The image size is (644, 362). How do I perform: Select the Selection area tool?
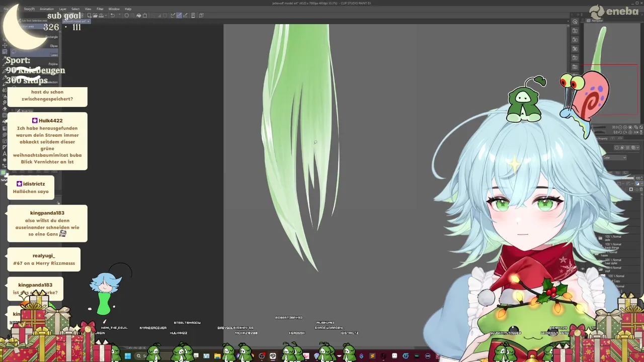pos(5,51)
